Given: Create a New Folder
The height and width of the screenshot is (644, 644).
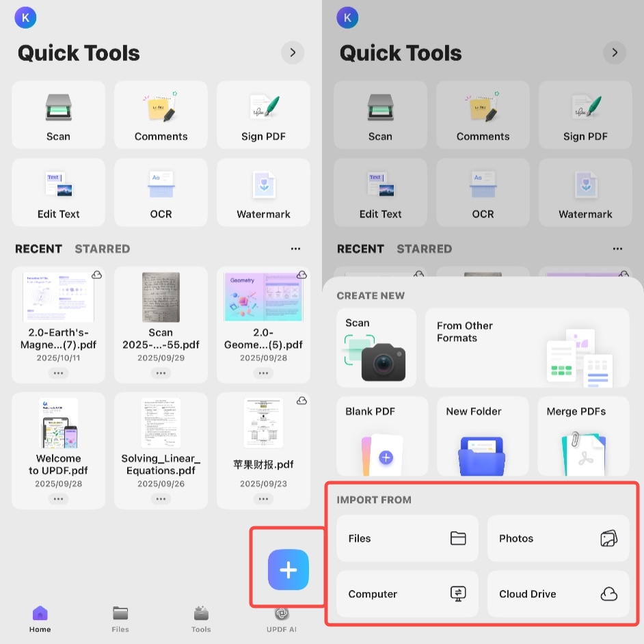Looking at the screenshot, I should [x=483, y=436].
